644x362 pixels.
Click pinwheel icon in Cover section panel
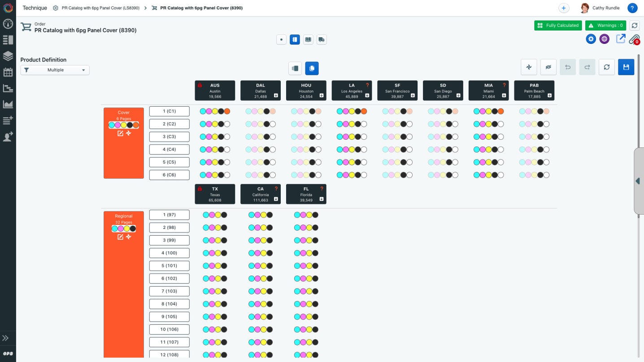click(128, 134)
